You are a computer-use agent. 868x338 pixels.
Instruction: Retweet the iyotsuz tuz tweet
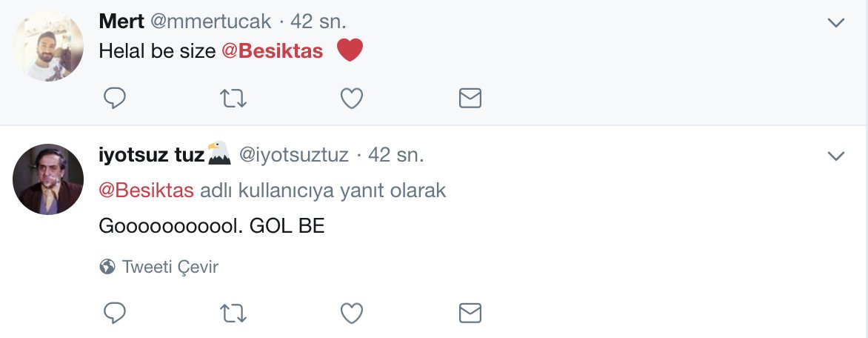(233, 313)
